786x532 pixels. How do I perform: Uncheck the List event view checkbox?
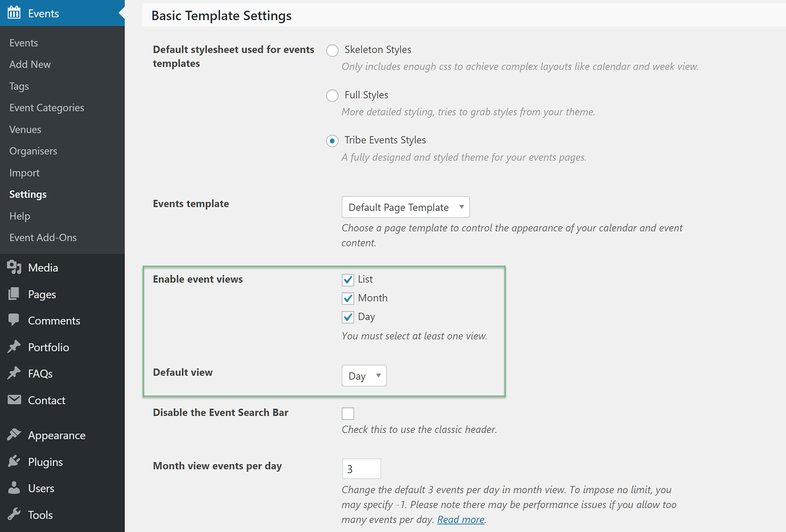348,280
